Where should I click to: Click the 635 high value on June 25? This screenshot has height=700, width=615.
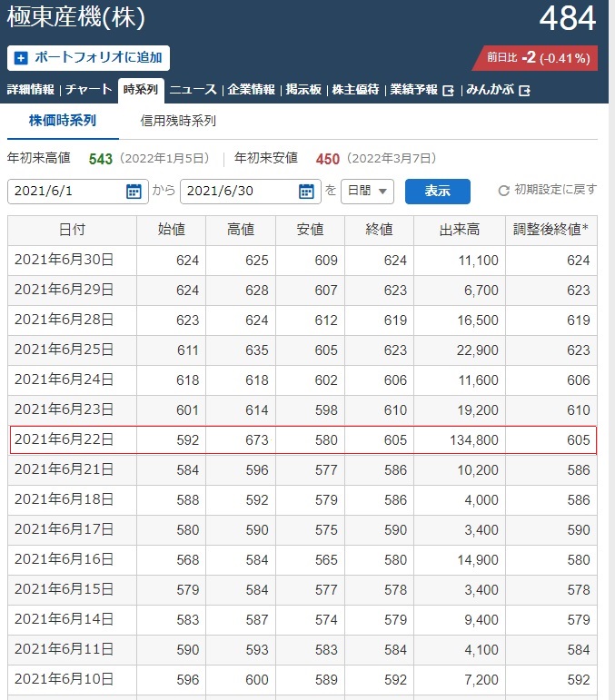pyautogui.click(x=257, y=350)
